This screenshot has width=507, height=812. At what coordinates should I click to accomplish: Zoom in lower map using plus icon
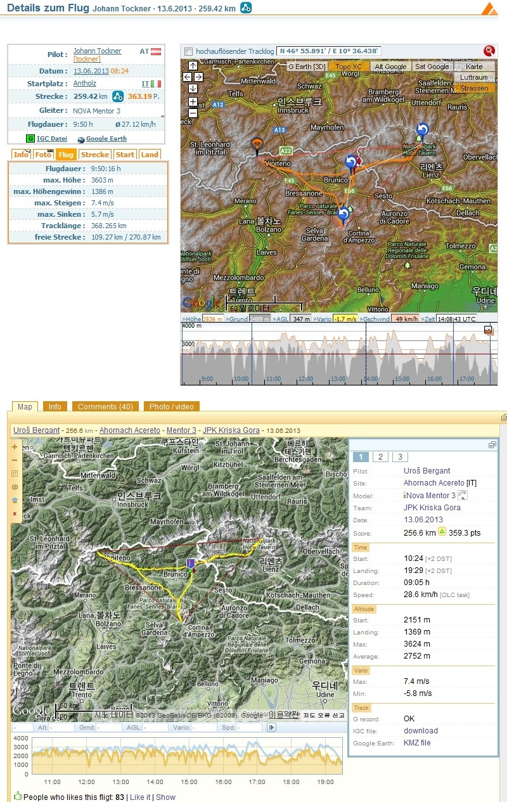coord(15,447)
